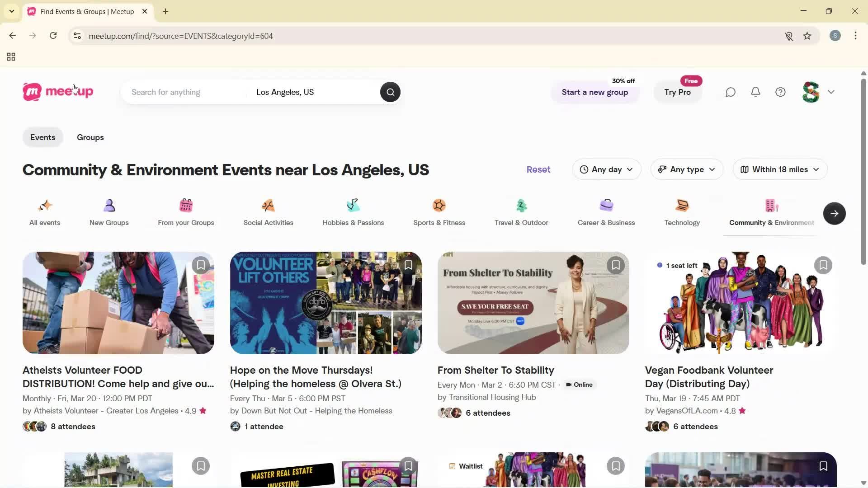Viewport: 868px width, 488px height.
Task: Open the Any type filter dropdown
Action: click(x=686, y=169)
